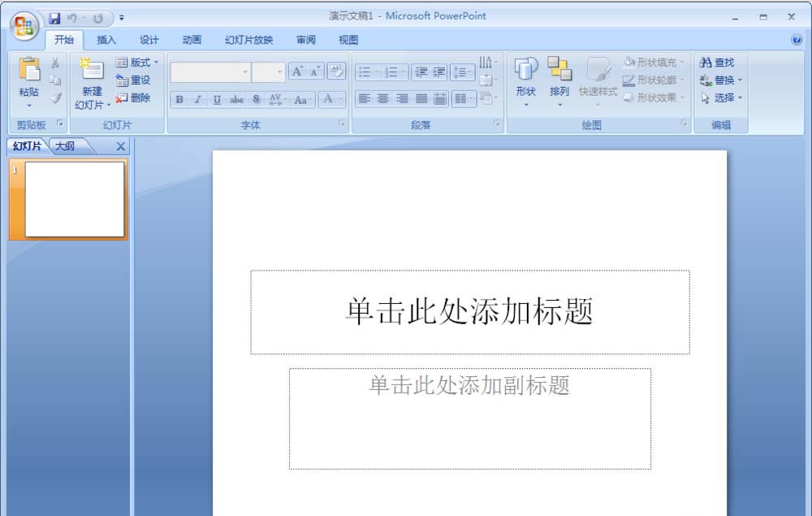
Task: Find text with 查找
Action: click(x=717, y=63)
